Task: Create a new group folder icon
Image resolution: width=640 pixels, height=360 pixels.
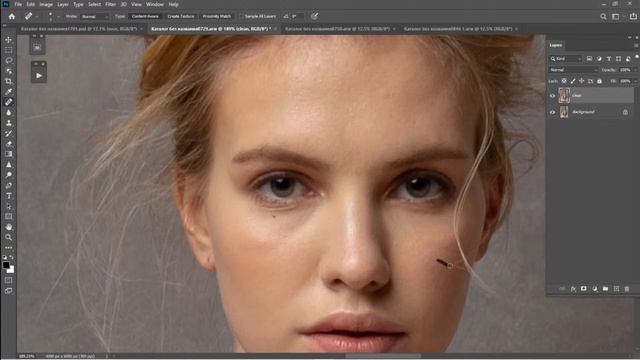Action: pos(605,289)
